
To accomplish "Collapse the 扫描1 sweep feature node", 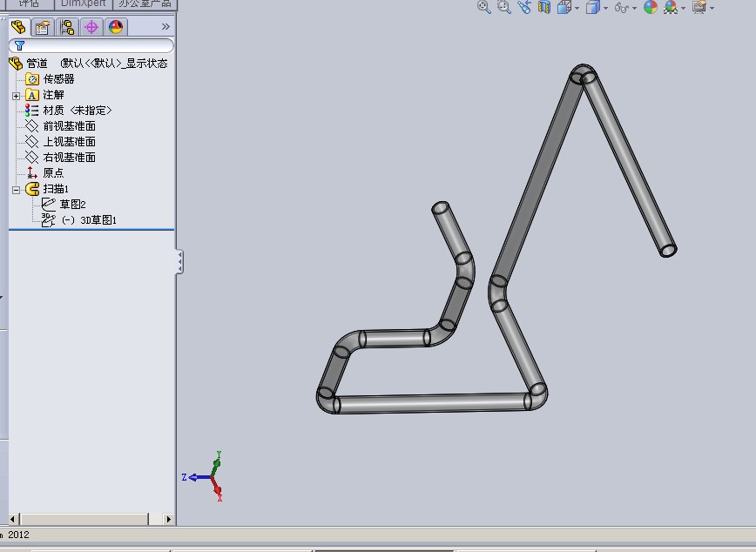I will coord(17,188).
